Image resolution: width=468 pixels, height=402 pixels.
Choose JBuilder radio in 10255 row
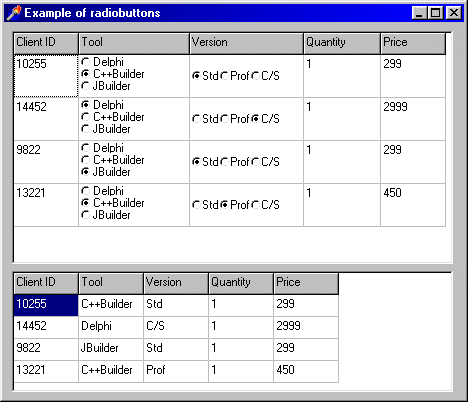pyautogui.click(x=86, y=86)
